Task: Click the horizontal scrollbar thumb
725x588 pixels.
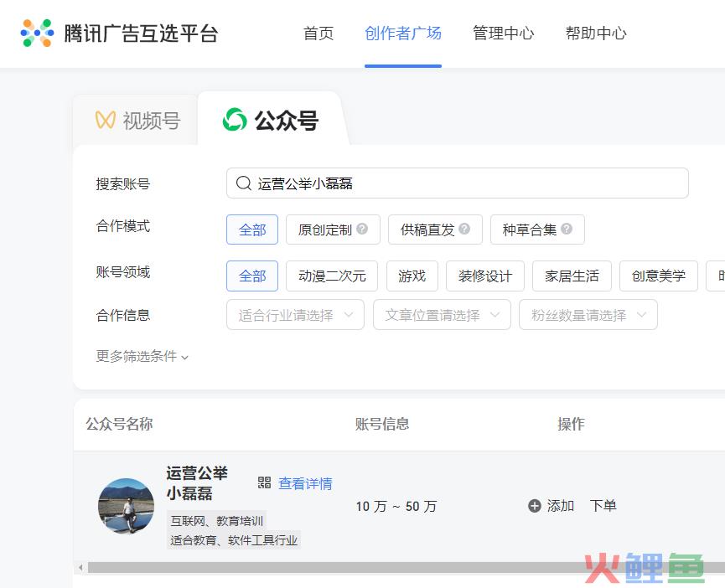Action: [407, 567]
